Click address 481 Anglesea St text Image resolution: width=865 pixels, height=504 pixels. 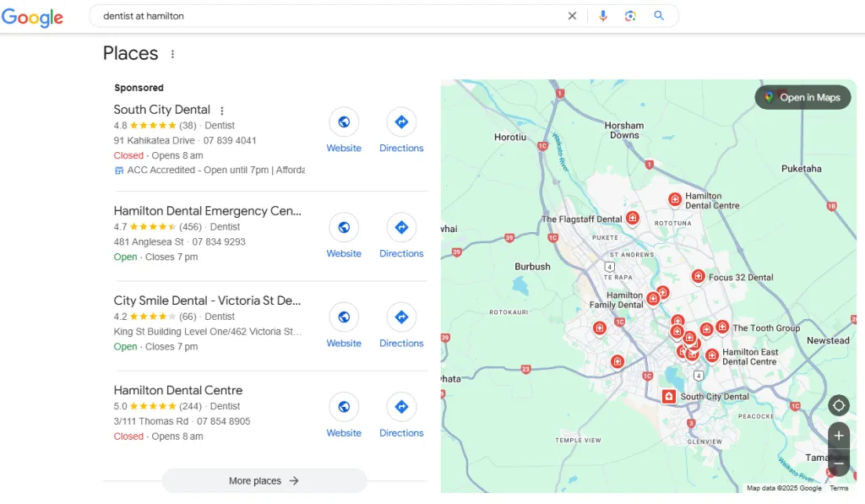click(x=149, y=241)
